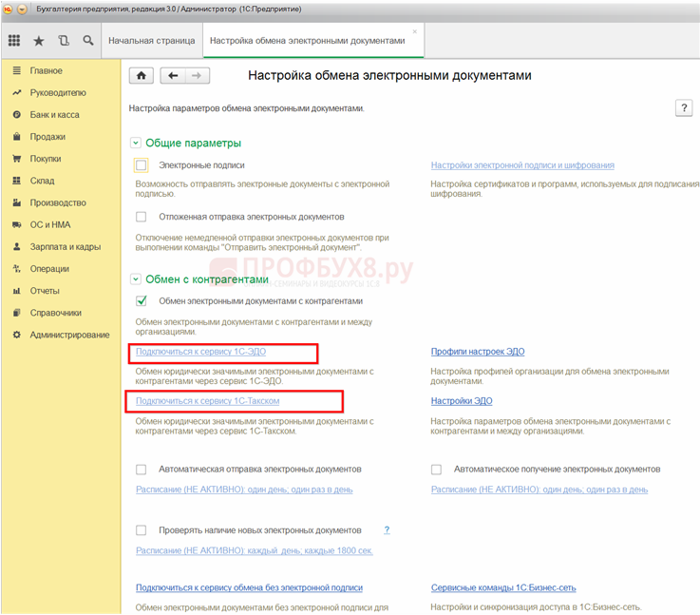The image size is (700, 615).
Task: Switch to the Начальная страница tab
Action: pyautogui.click(x=151, y=41)
